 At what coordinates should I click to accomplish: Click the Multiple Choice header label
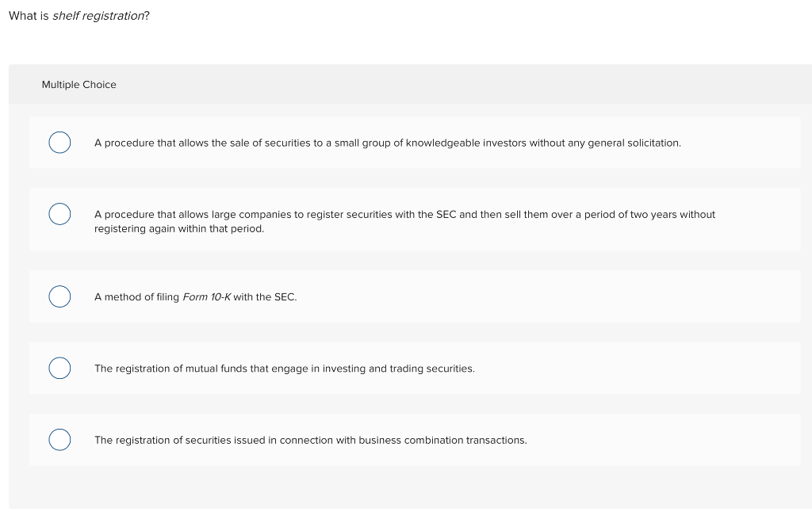pyautogui.click(x=79, y=84)
